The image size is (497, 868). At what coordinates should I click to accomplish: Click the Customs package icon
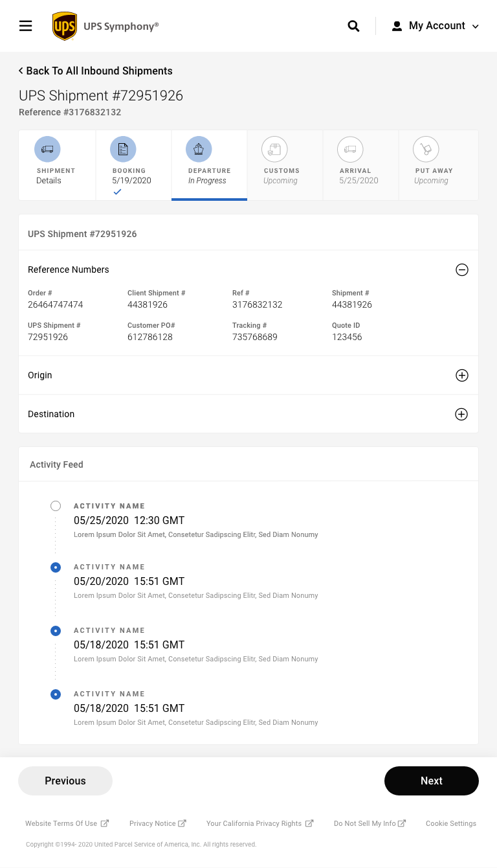[x=274, y=149]
